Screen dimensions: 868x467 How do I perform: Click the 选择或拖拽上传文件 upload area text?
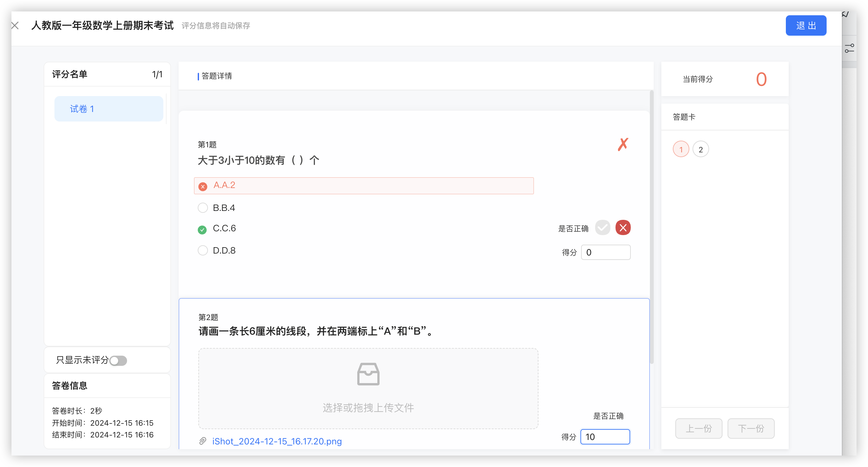click(x=368, y=408)
